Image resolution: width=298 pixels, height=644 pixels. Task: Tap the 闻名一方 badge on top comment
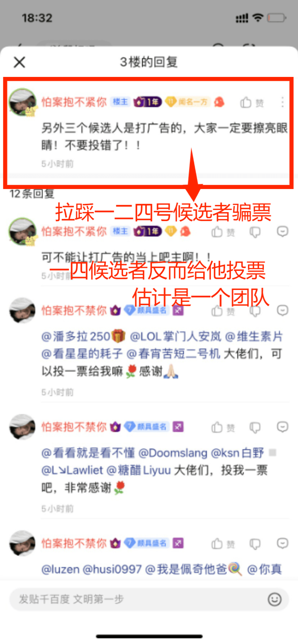point(187,102)
